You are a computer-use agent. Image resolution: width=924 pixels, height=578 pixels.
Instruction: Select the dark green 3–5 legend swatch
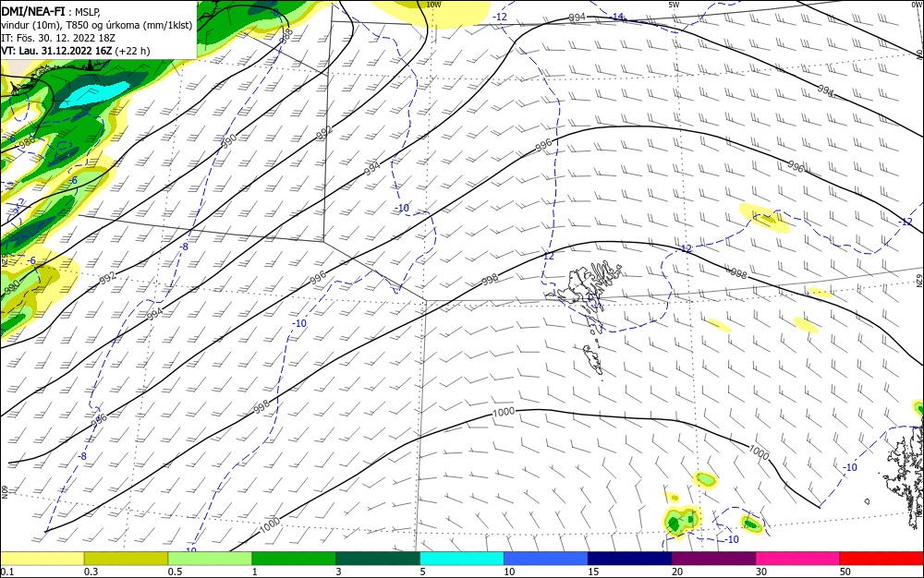click(x=378, y=558)
